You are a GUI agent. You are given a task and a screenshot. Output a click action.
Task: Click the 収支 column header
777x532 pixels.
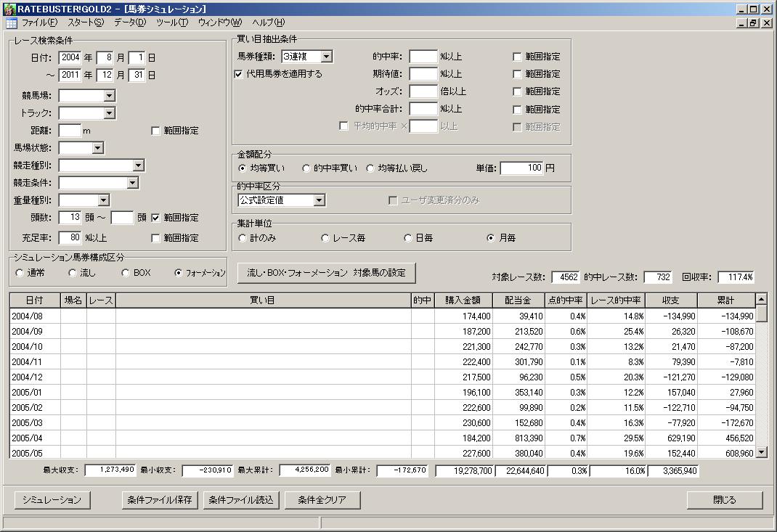click(x=671, y=300)
